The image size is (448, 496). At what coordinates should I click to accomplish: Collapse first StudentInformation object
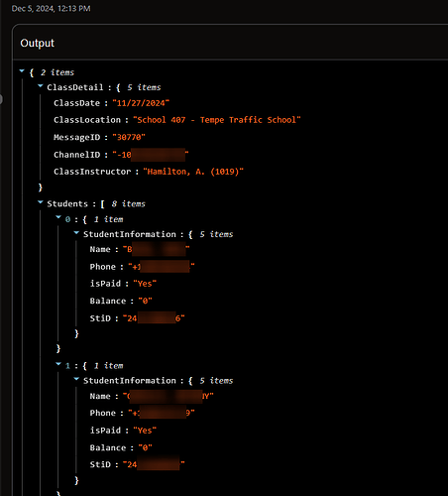[76, 233]
